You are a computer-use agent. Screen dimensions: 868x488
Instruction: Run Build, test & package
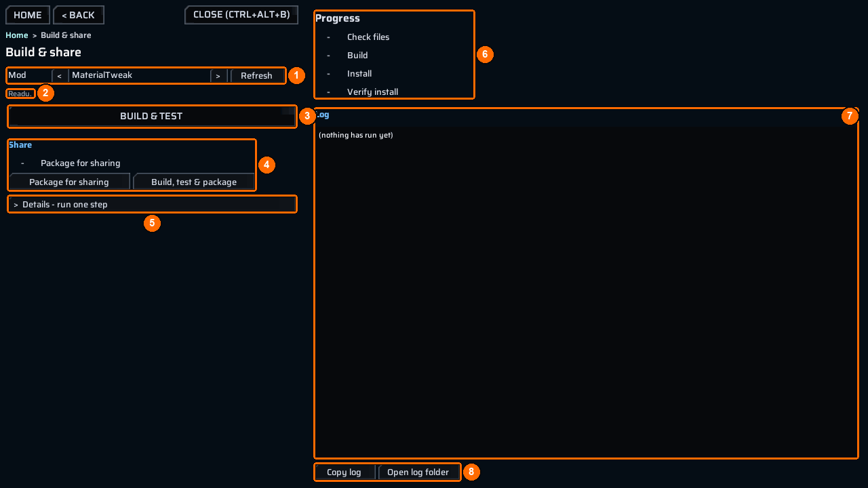194,182
